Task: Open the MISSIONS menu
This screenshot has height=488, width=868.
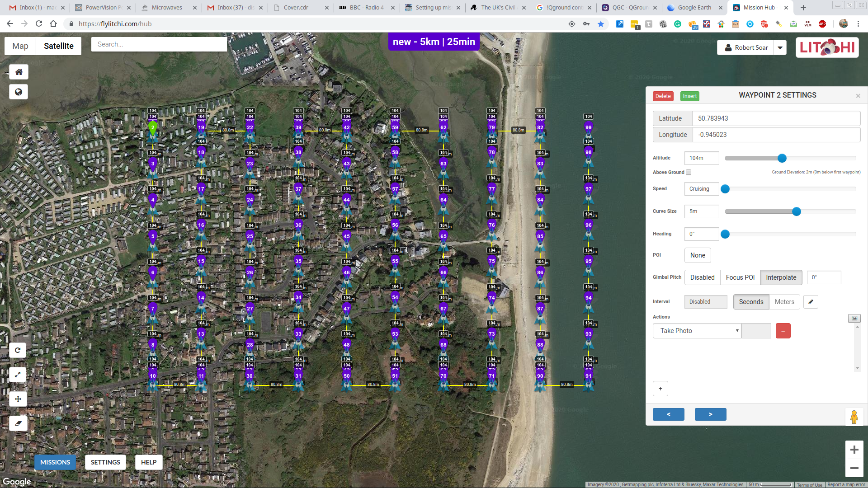Action: 55,462
